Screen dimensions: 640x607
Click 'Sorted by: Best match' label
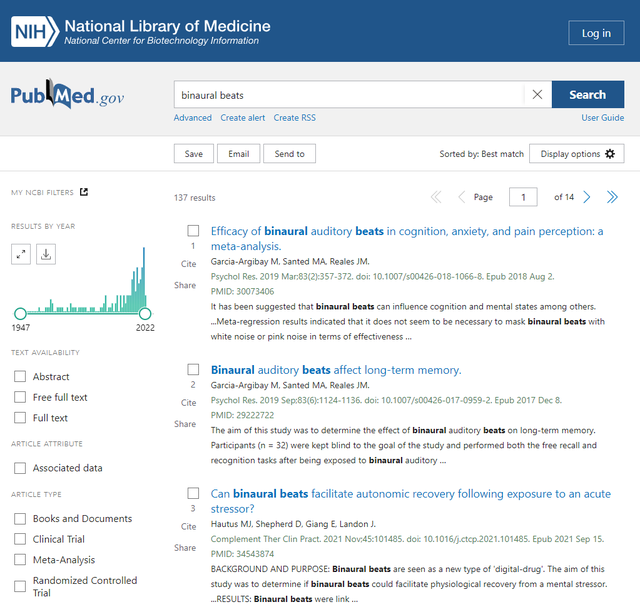tap(481, 154)
